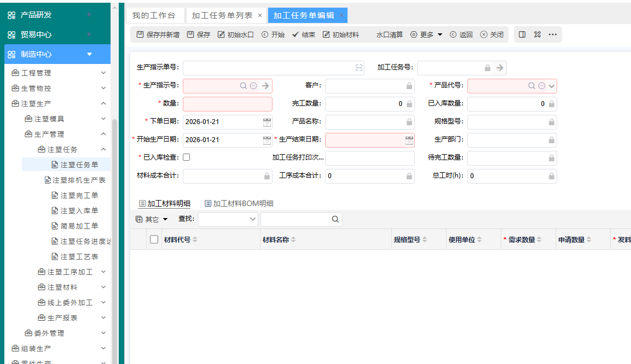Open the 更多 dropdown menu
The height and width of the screenshot is (364, 631).
click(x=426, y=34)
